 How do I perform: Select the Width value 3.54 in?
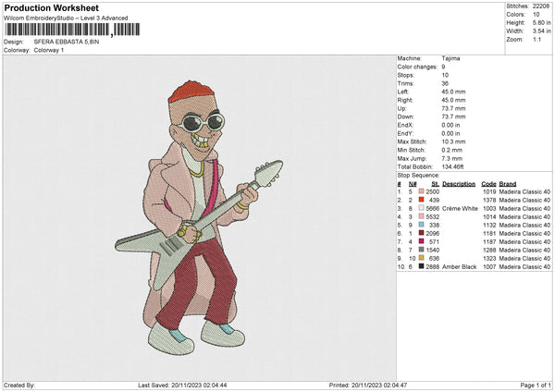(x=541, y=31)
